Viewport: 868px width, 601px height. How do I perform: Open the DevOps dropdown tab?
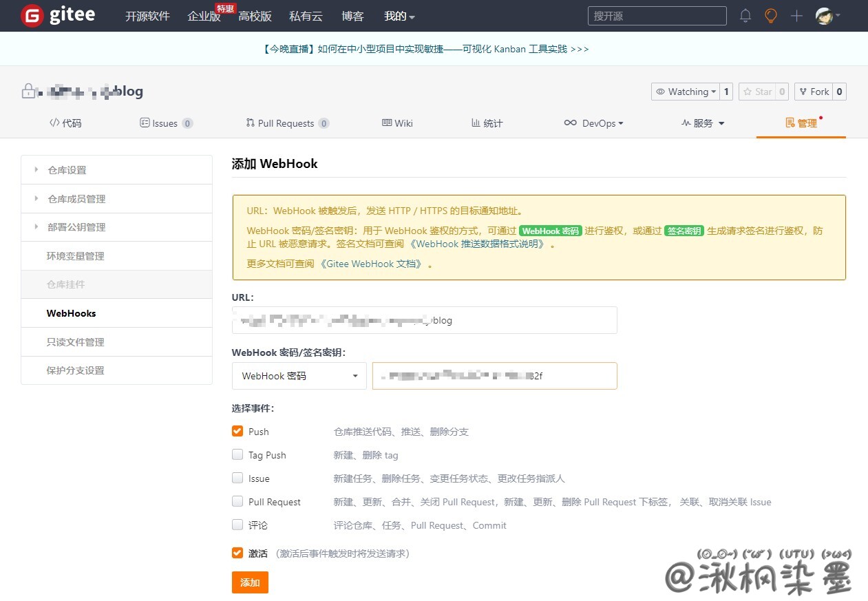(x=593, y=123)
